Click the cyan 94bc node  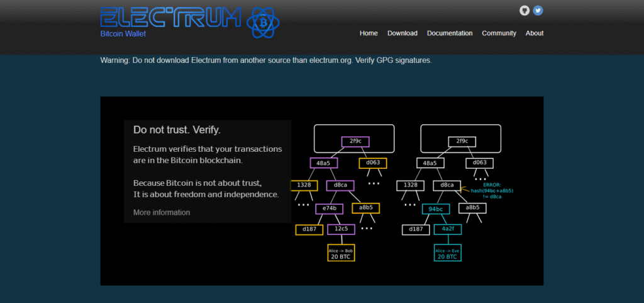coord(436,209)
